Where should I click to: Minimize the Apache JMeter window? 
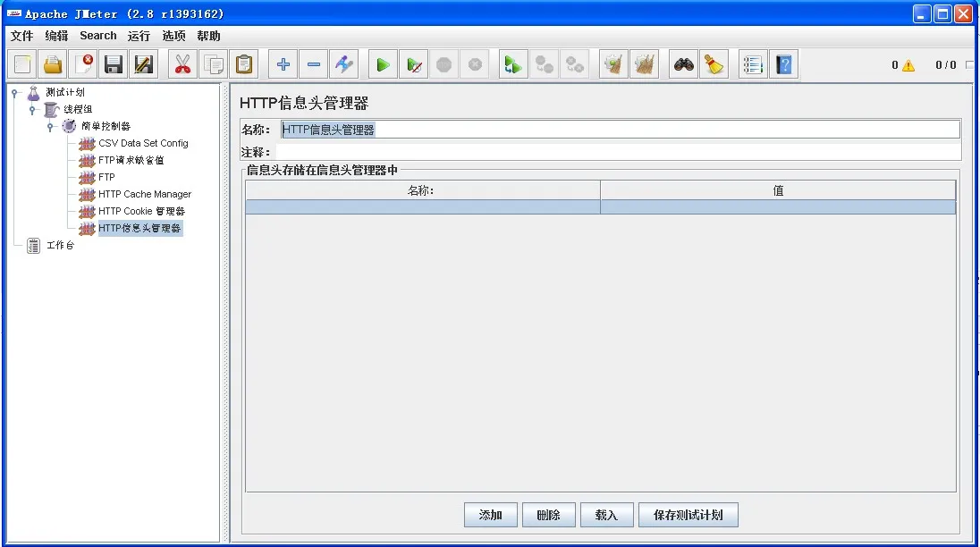click(x=922, y=13)
